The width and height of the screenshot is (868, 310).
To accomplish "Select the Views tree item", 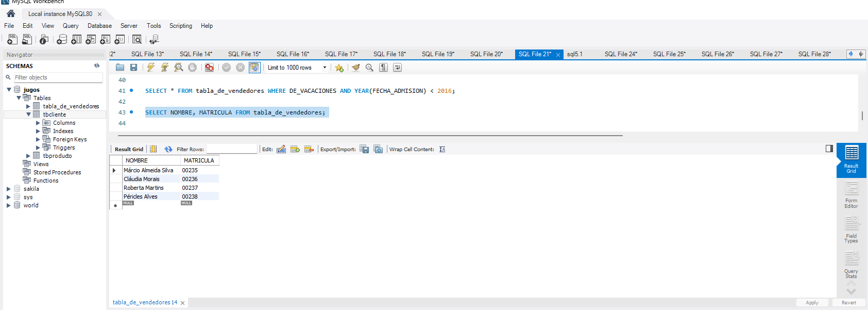I will (x=41, y=164).
